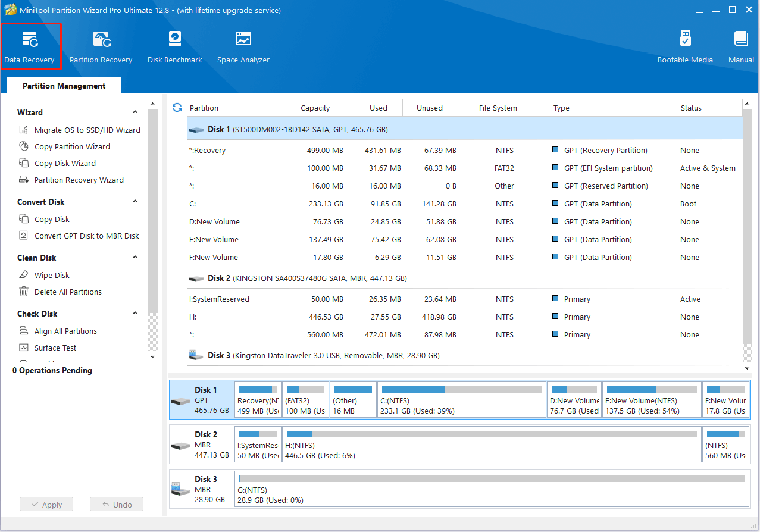This screenshot has height=532, width=760.
Task: Choose Delete All Partitions
Action: click(x=68, y=292)
